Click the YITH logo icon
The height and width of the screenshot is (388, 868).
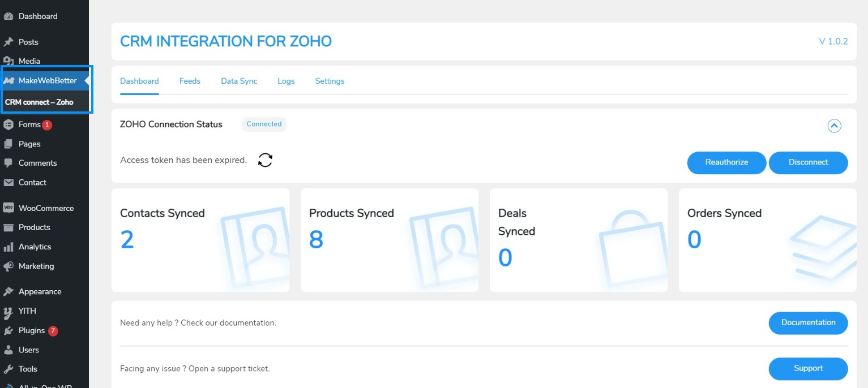(8, 312)
